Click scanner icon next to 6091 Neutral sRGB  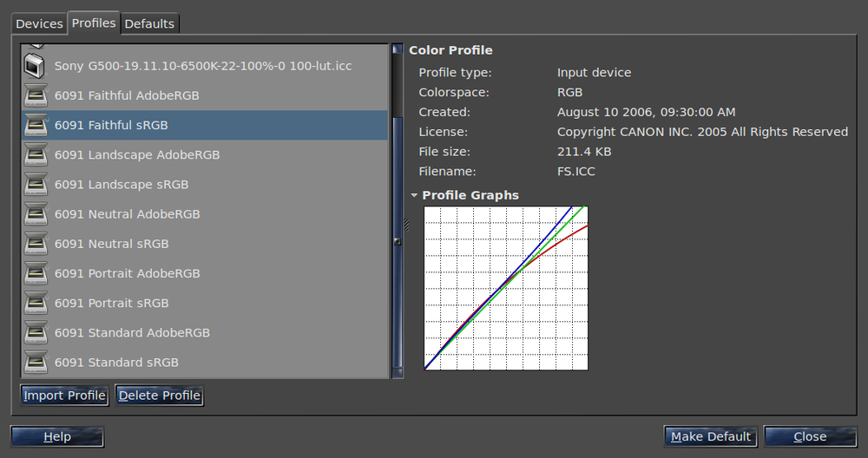tap(36, 244)
